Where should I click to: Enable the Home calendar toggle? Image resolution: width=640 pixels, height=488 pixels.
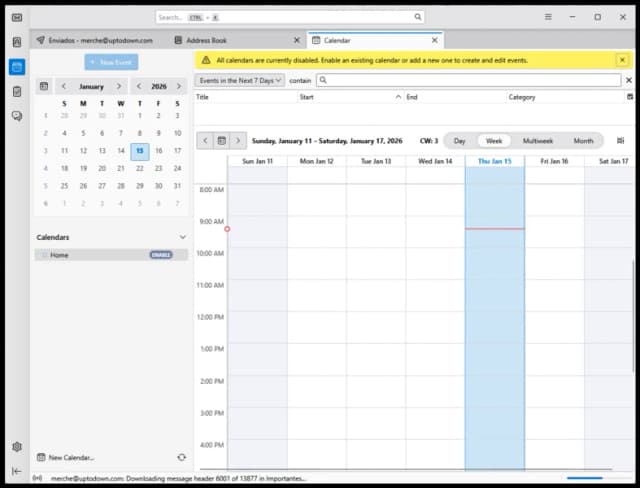(161, 255)
